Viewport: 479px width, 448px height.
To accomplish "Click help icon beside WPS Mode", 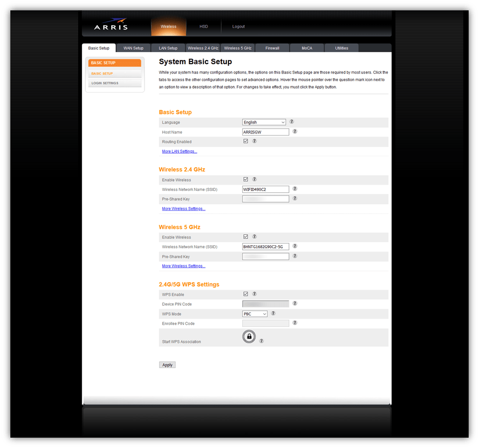I will [273, 313].
